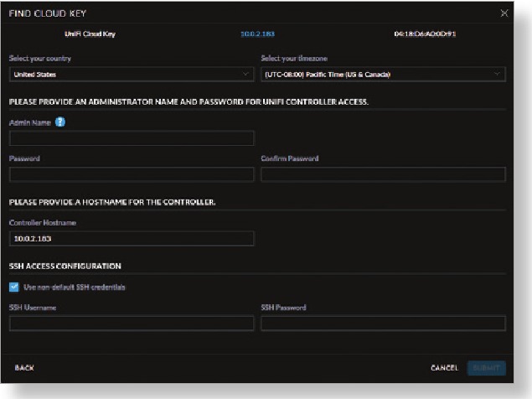Select the Confirm Password field
532x399 pixels.
383,174
